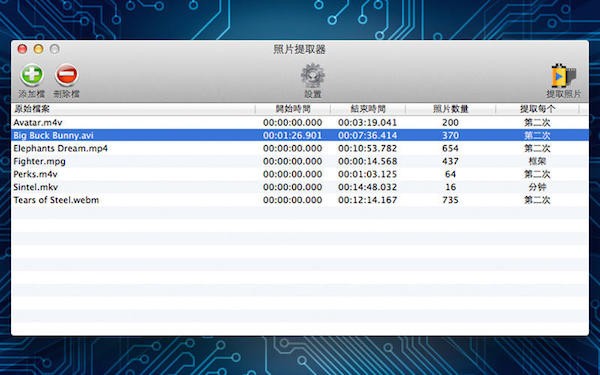600x375 pixels.
Task: Click 第二次 cell in Avatar.m4v row
Action: (537, 122)
